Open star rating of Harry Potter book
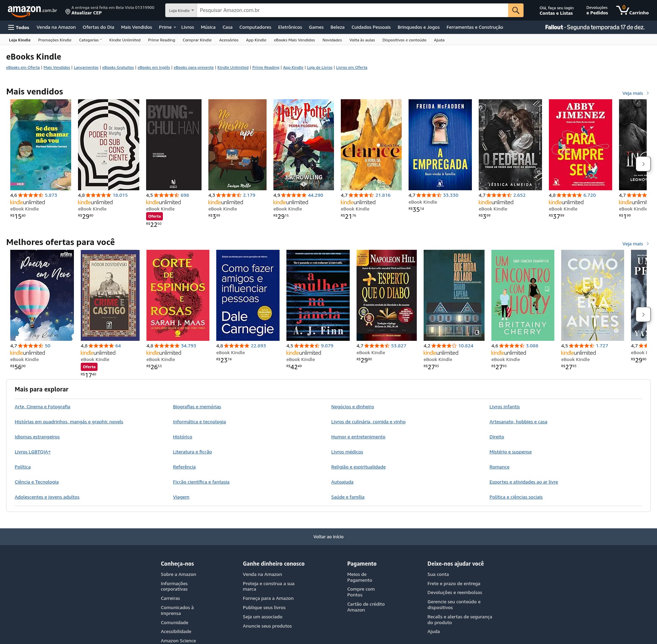Screen dimensions: 657x644 click(294, 195)
